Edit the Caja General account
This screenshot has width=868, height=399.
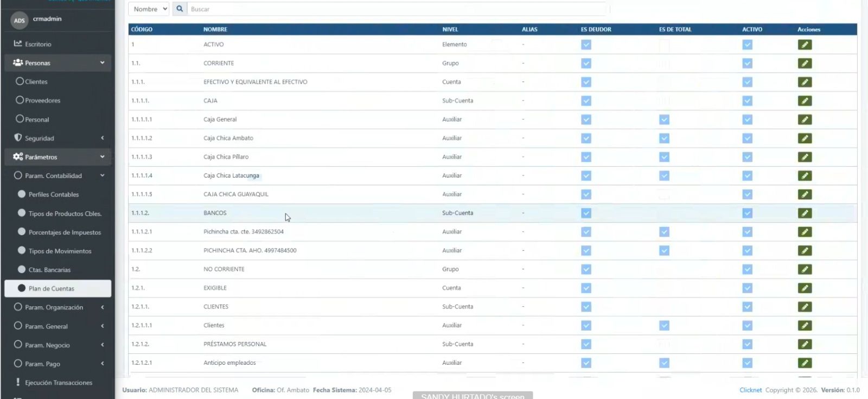[x=805, y=119]
